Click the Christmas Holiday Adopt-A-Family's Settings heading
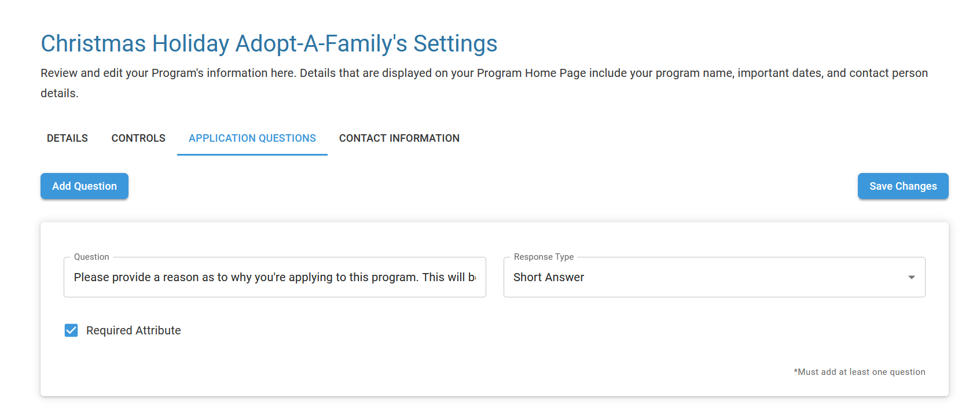The height and width of the screenshot is (420, 980). (x=269, y=44)
